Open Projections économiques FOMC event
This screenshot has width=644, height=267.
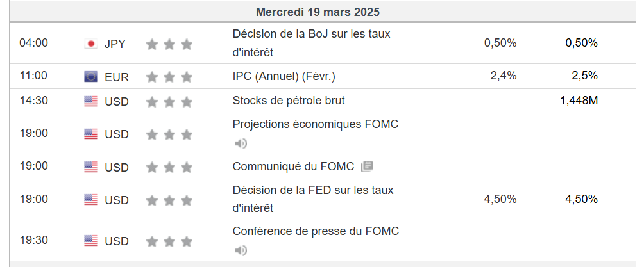(x=316, y=124)
